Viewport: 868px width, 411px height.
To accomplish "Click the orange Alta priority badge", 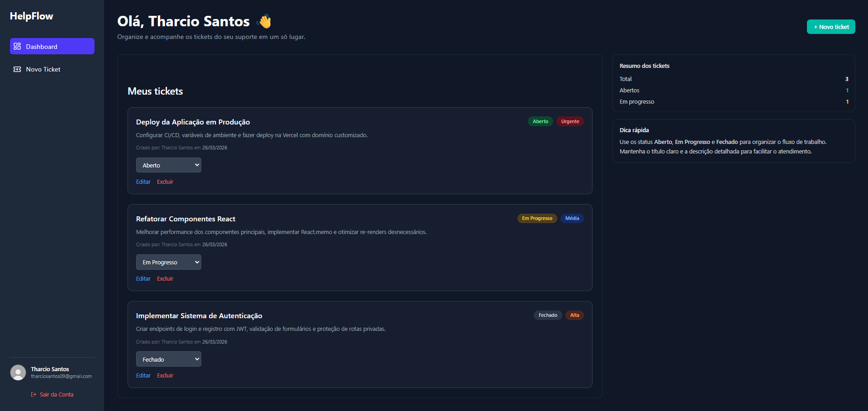I will (x=574, y=315).
